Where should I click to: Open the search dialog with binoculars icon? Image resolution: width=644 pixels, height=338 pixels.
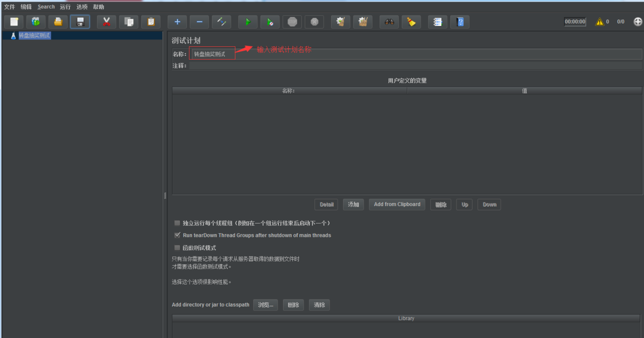coord(388,21)
